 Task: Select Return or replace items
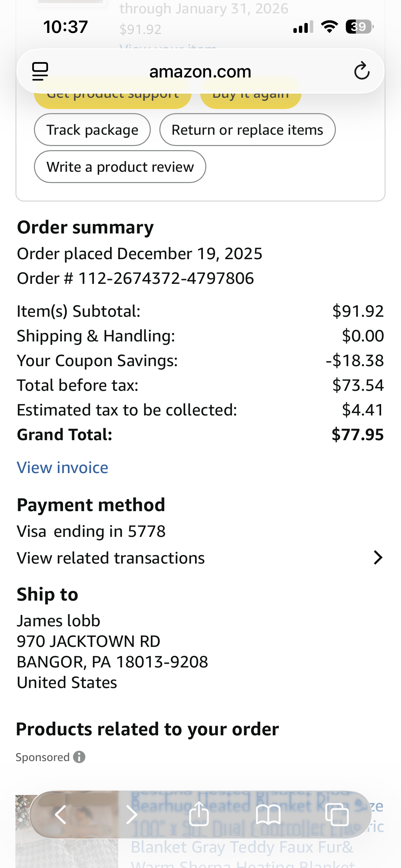click(x=247, y=130)
